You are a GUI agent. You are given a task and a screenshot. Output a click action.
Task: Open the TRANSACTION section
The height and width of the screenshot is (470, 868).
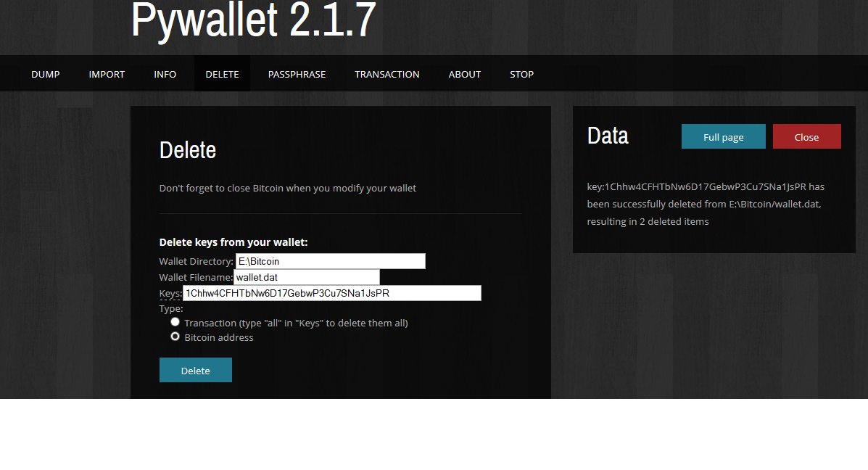coord(387,74)
